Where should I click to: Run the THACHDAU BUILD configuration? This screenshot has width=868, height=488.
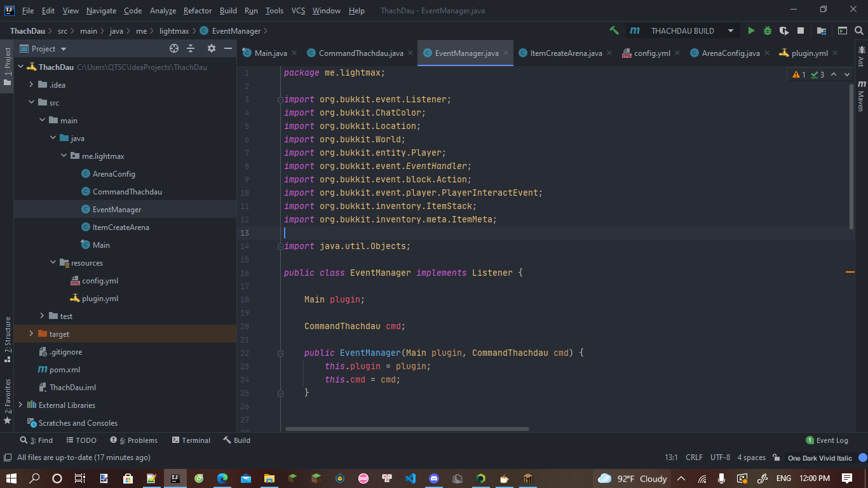tap(751, 30)
